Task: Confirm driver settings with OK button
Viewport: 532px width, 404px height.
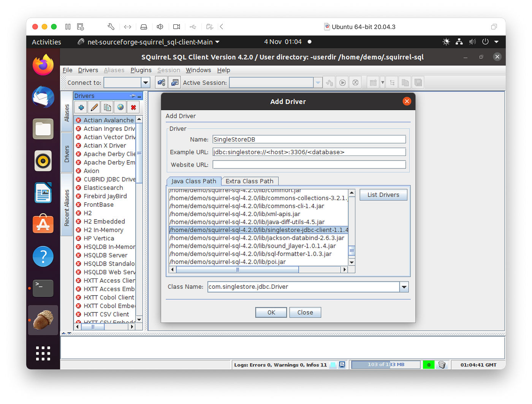Action: point(271,312)
